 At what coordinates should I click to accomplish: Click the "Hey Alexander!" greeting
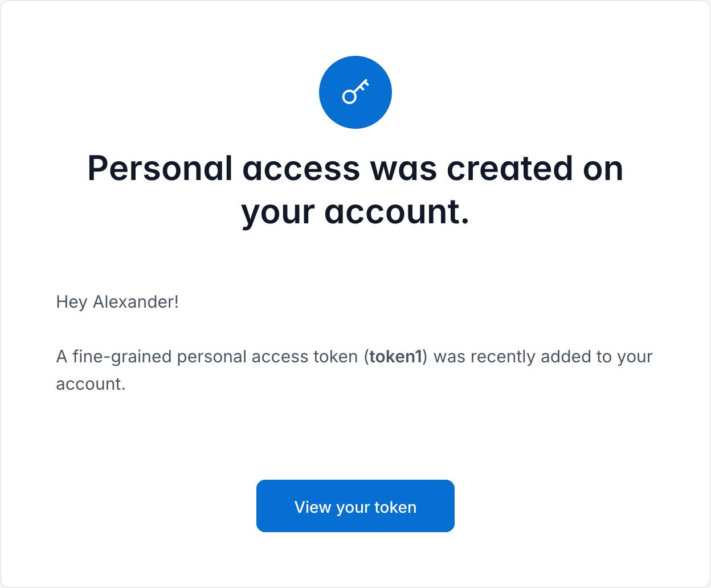(x=117, y=302)
